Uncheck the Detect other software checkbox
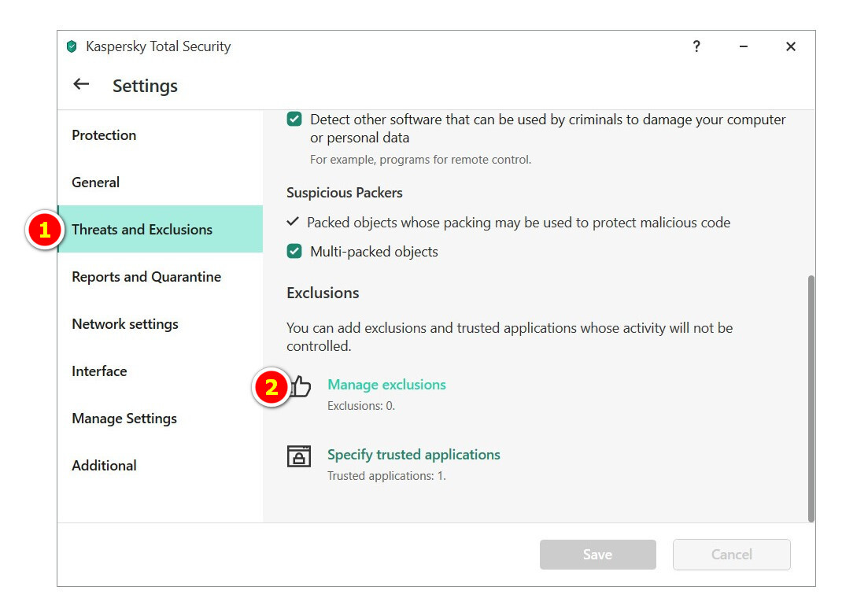This screenshot has height=616, width=868. pos(294,120)
